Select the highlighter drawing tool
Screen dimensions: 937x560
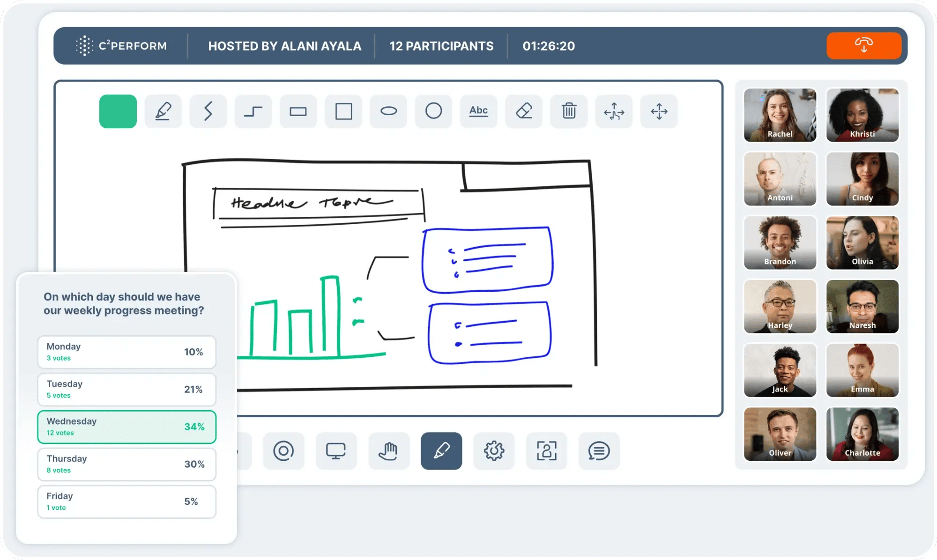tap(163, 111)
